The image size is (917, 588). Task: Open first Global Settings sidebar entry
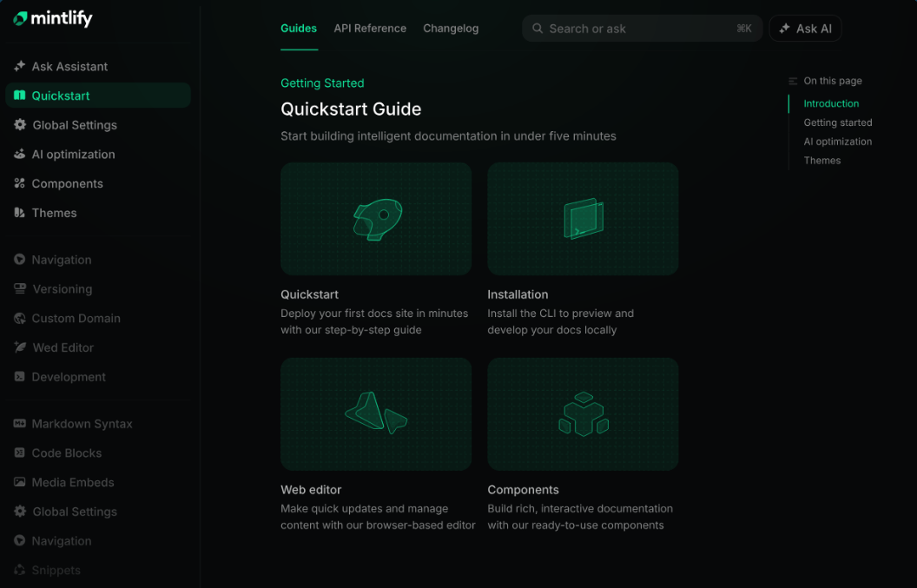click(97, 124)
